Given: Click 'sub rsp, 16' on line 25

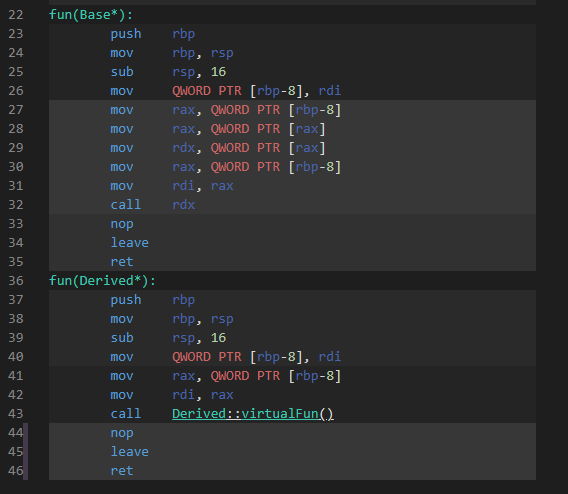Looking at the screenshot, I should click(168, 72).
